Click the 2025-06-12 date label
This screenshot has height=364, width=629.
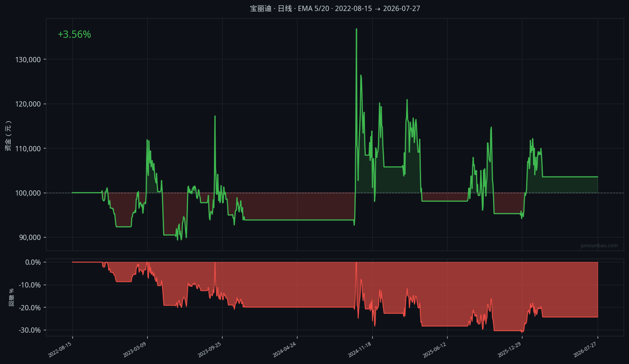click(435, 350)
